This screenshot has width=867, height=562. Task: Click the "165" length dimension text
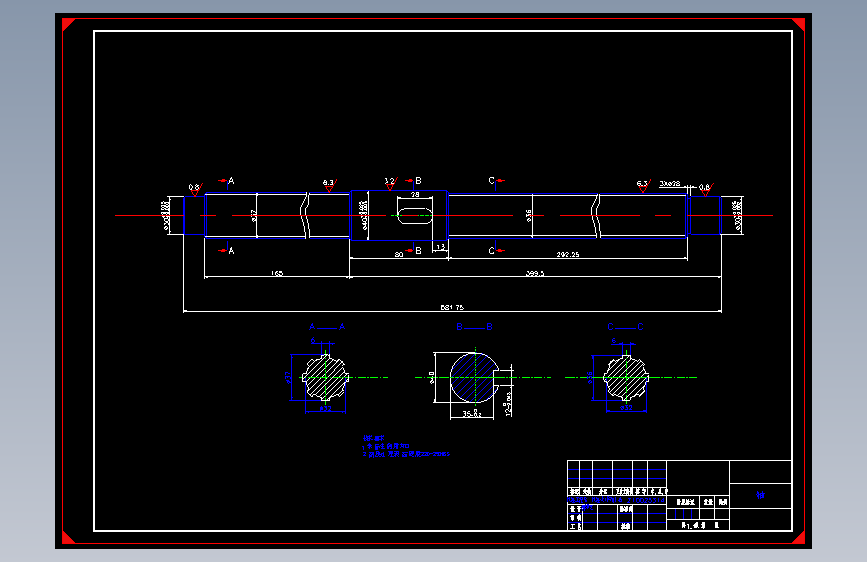[277, 273]
